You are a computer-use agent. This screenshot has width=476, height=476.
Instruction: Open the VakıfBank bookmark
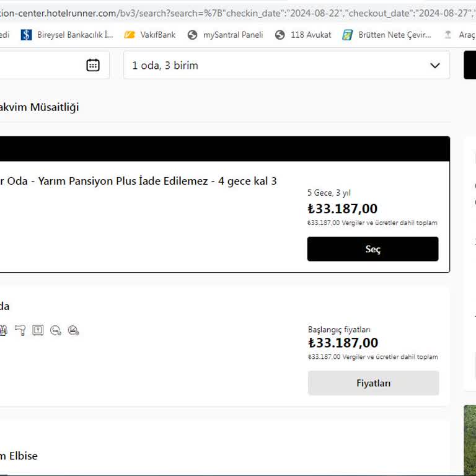(150, 35)
